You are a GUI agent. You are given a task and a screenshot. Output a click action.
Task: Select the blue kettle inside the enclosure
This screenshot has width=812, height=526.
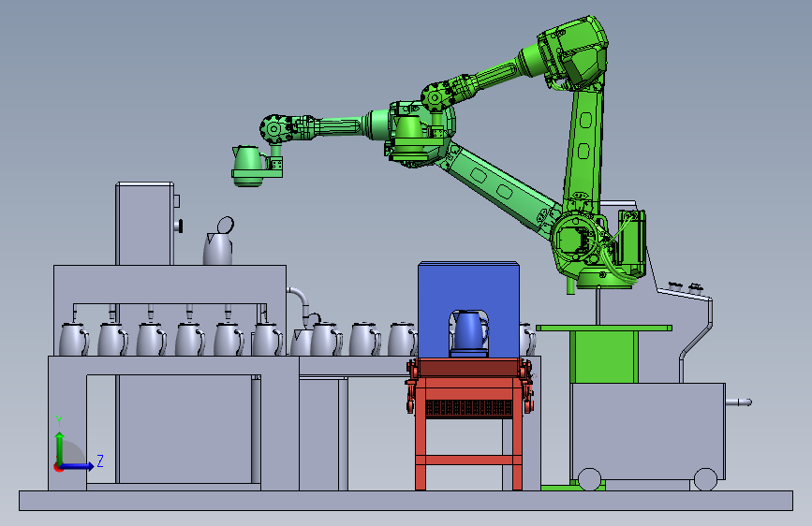click(x=470, y=333)
